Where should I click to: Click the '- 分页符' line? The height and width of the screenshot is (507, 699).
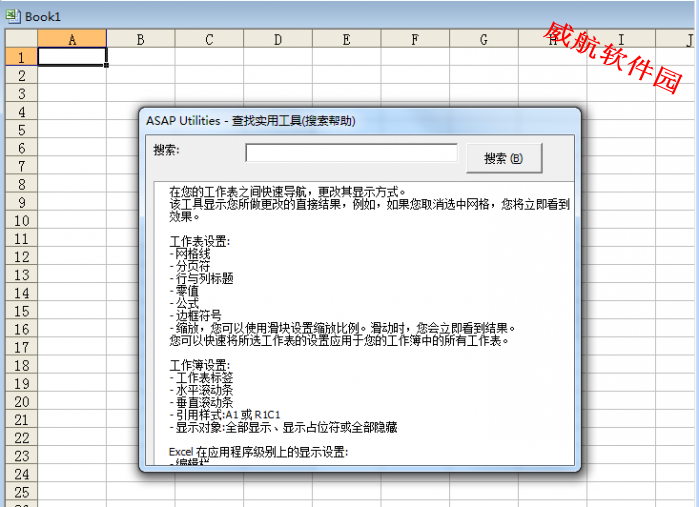tap(190, 267)
